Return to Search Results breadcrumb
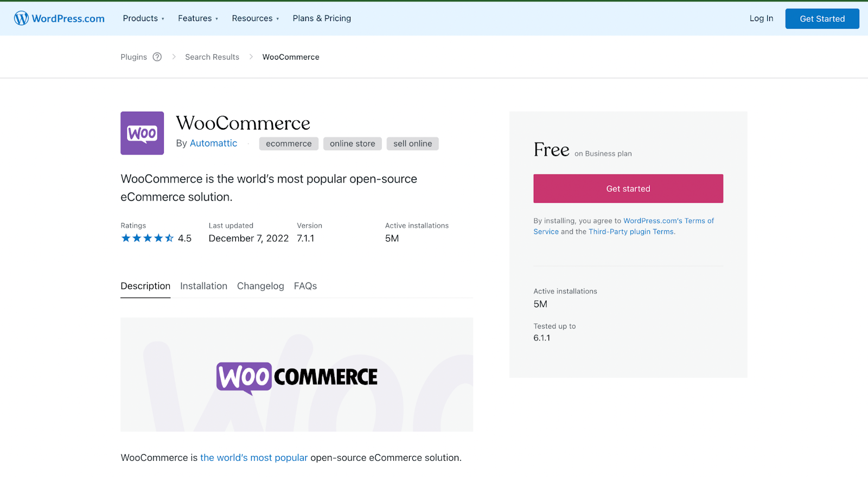 point(212,57)
